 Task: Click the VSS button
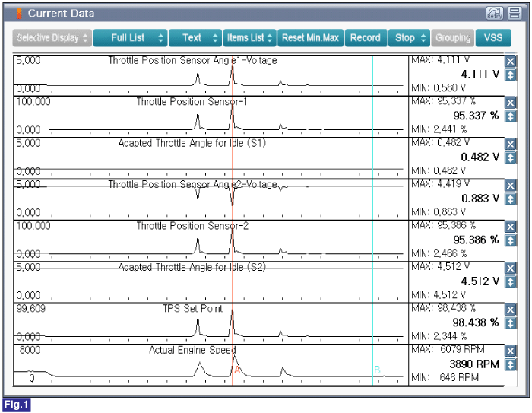click(x=493, y=38)
